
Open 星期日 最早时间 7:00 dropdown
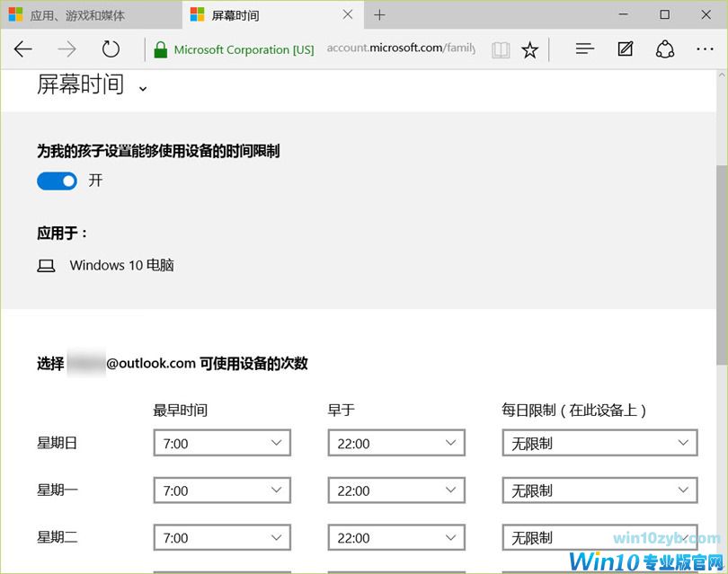click(222, 443)
